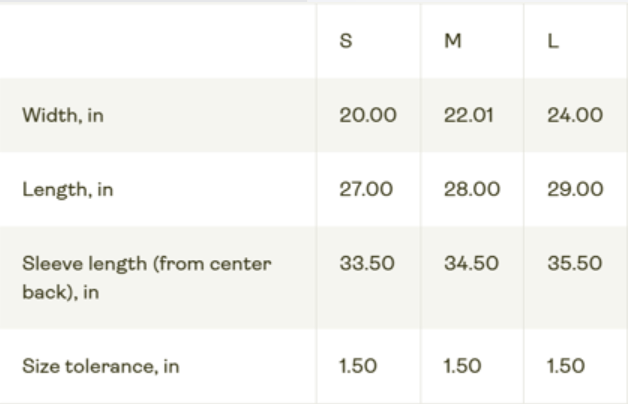Select sleeve length value 33.50

[367, 263]
